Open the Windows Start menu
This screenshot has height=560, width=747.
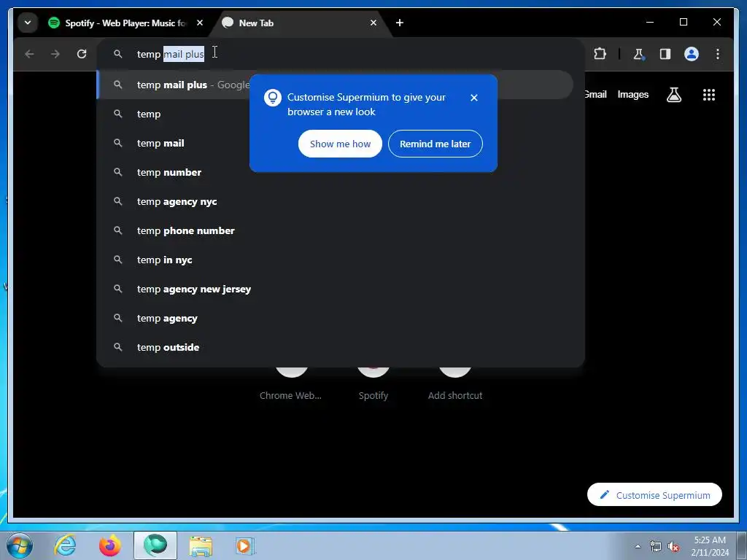pyautogui.click(x=20, y=545)
